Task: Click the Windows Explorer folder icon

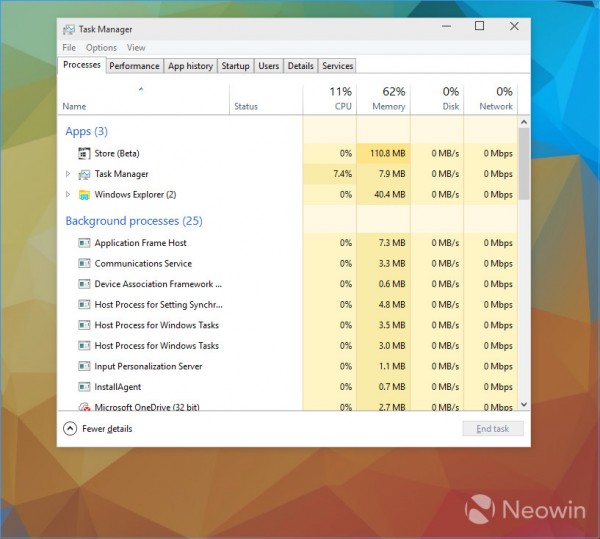Action: click(x=84, y=194)
